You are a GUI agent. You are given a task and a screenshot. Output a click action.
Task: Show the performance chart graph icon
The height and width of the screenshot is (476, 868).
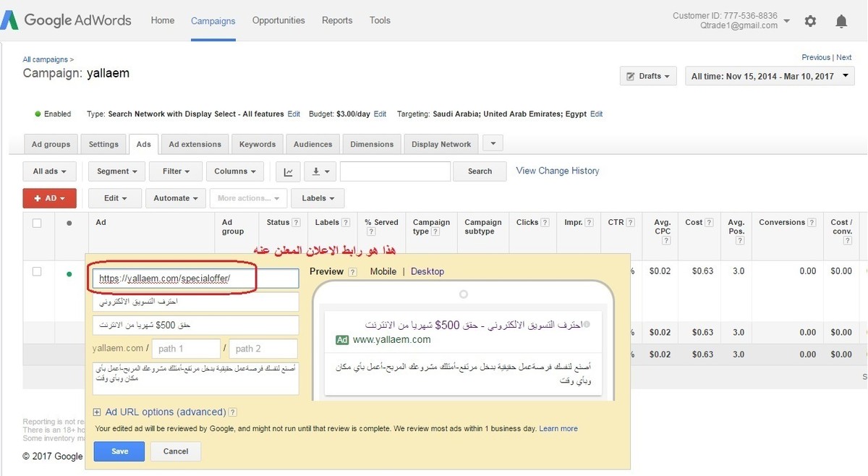point(288,171)
